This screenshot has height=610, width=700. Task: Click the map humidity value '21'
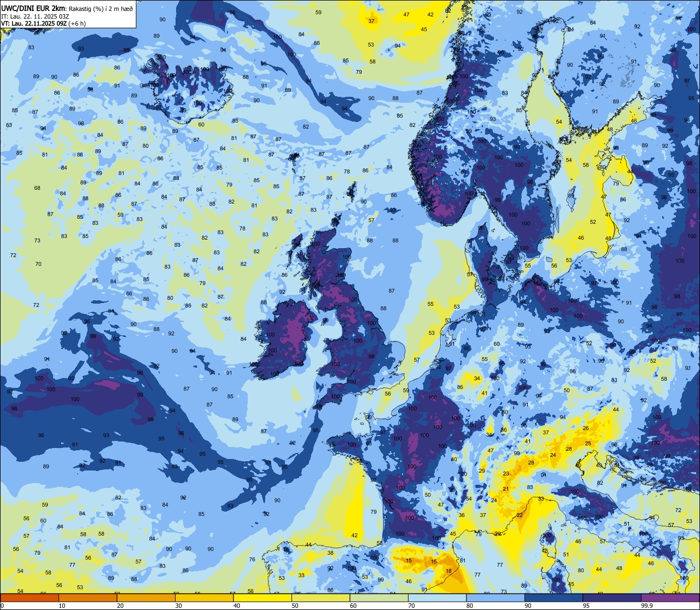(506, 489)
